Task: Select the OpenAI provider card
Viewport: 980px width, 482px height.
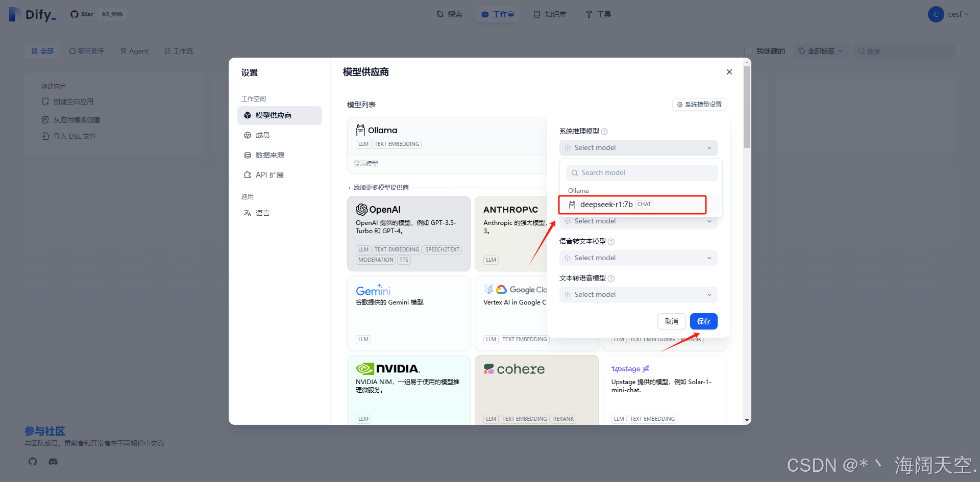Action: (409, 234)
